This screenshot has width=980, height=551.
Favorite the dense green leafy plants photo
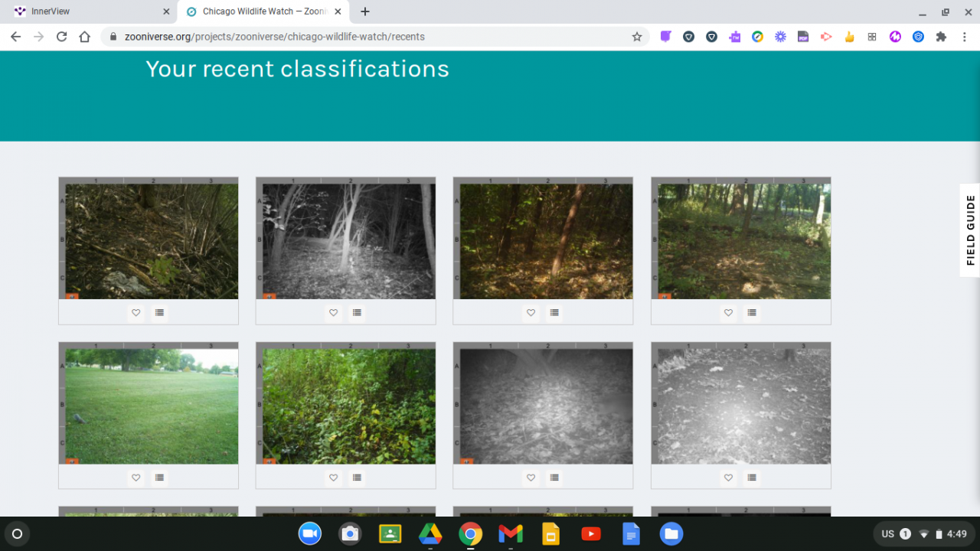pyautogui.click(x=334, y=478)
